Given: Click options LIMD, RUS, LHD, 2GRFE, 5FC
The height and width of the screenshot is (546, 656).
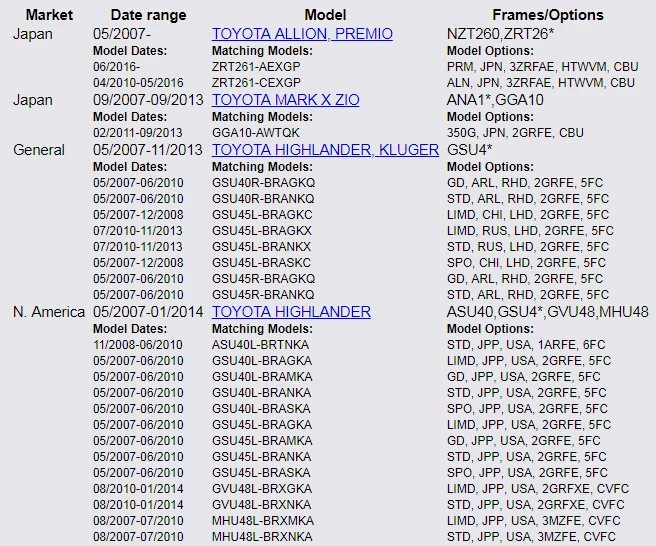Looking at the screenshot, I should (x=530, y=231).
